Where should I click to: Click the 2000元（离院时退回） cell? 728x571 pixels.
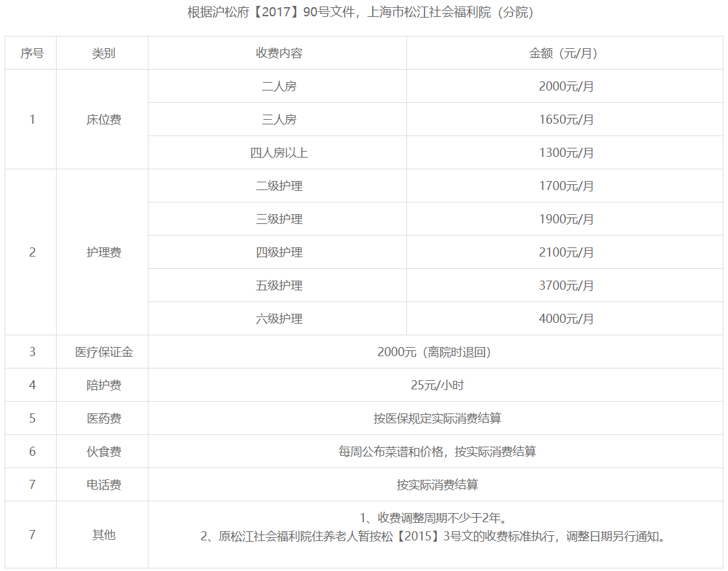pyautogui.click(x=436, y=352)
